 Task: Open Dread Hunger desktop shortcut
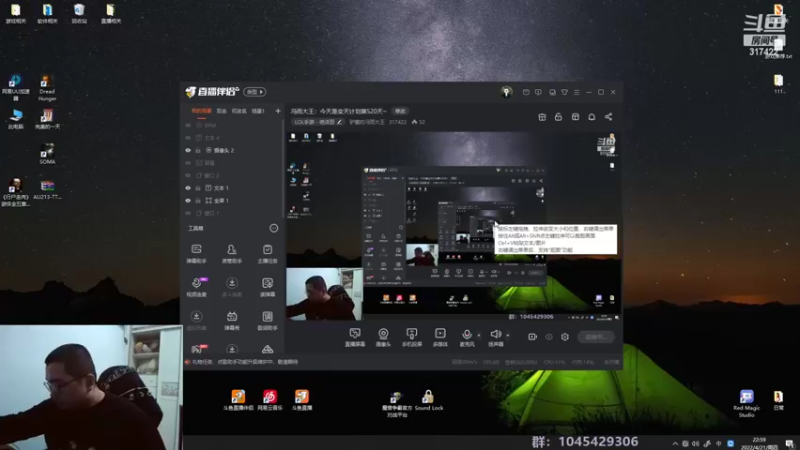tap(47, 88)
